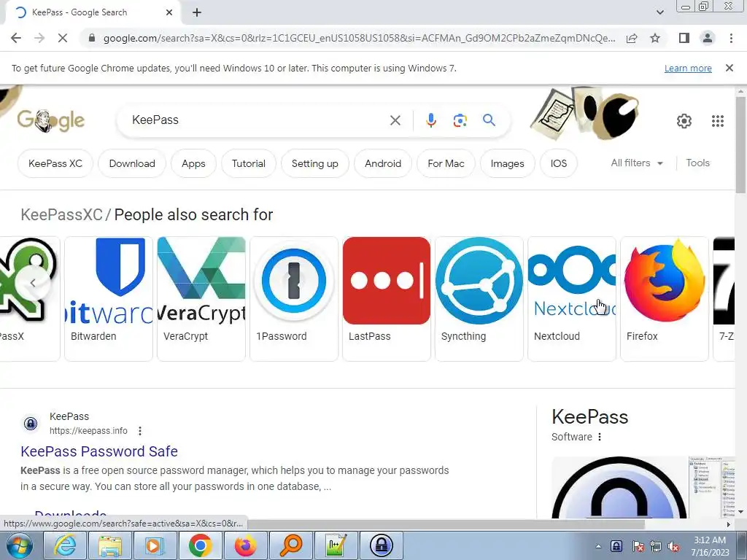
Task: Select the Tutorial filter chip
Action: pos(249,163)
